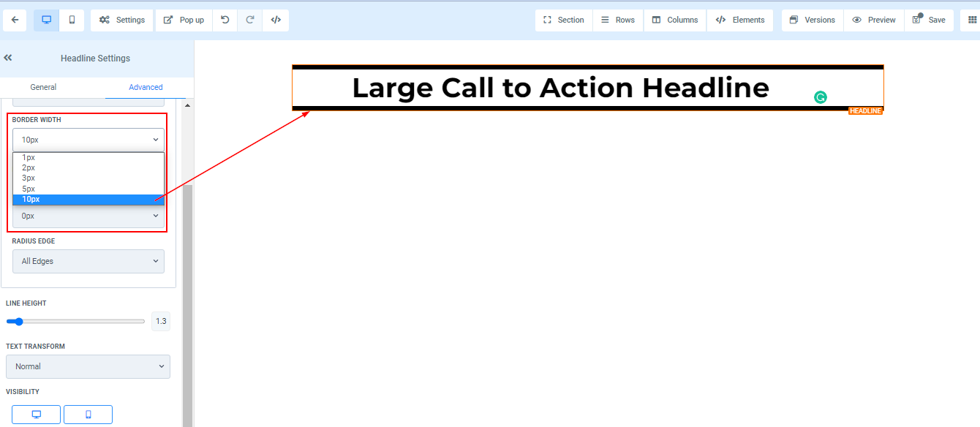Click the back arrow icon
Viewport: 980px width, 427px height.
pos(15,20)
